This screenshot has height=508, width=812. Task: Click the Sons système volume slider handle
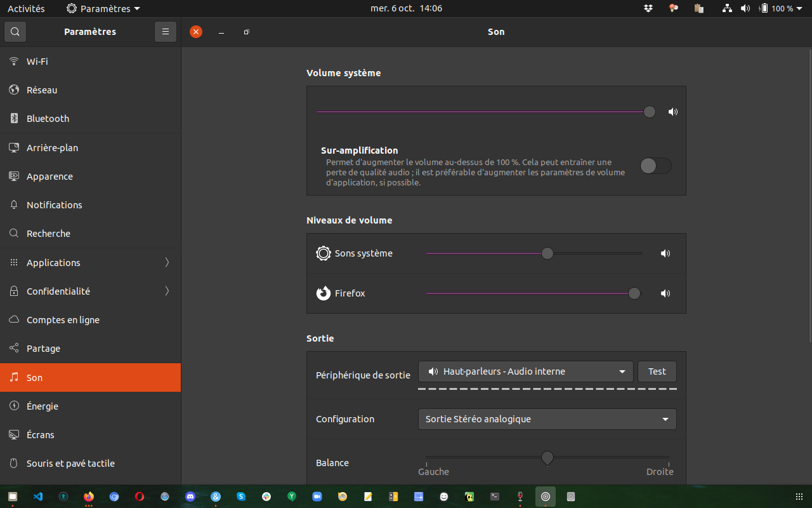(547, 253)
